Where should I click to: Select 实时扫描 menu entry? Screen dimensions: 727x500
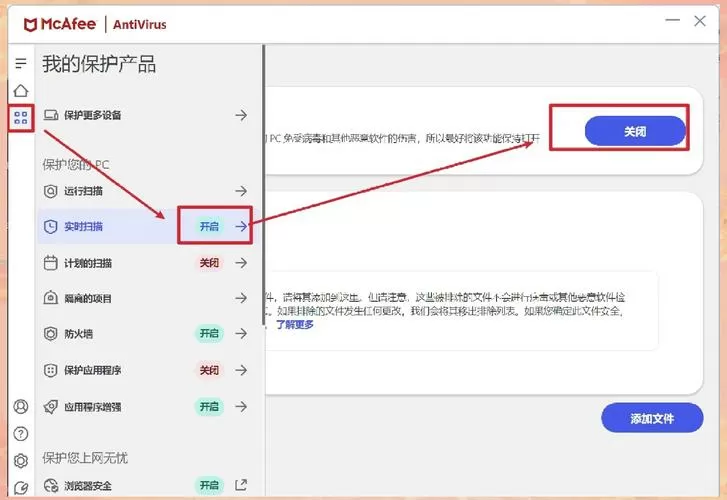146,226
